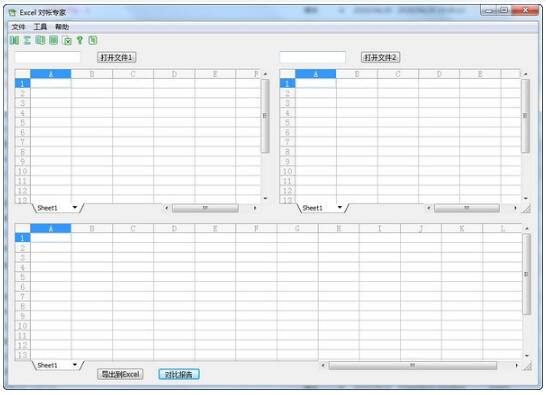This screenshot has height=395, width=546.
Task: Click right top grid scroll-down arrow
Action: tap(526, 199)
